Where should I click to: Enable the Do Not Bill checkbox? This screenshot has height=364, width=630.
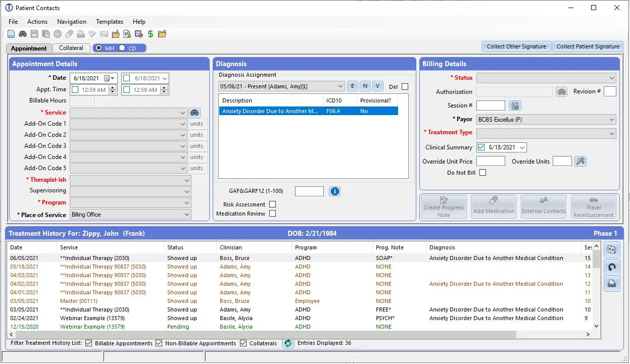482,172
